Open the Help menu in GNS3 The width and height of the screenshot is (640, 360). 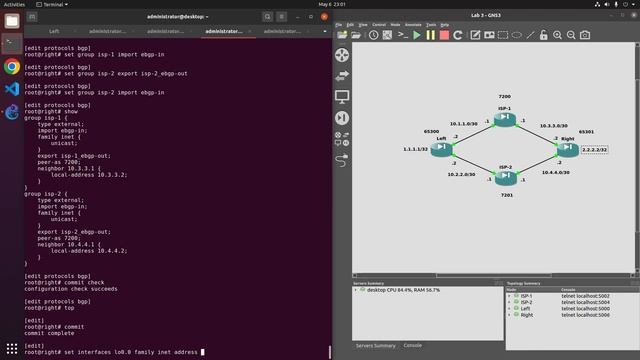click(x=444, y=25)
